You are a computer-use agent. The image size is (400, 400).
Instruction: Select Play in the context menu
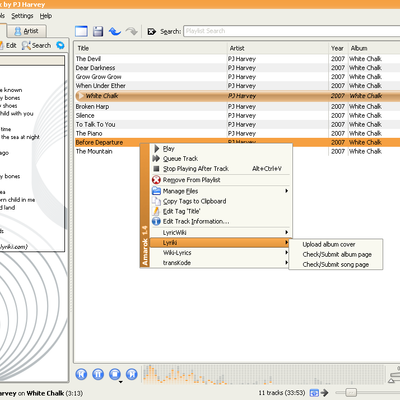click(x=221, y=149)
